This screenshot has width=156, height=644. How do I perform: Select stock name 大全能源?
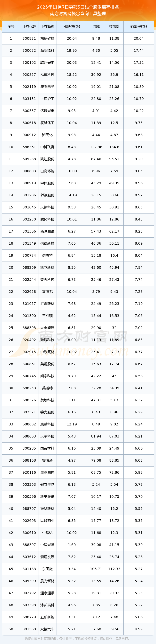[x=47, y=328]
